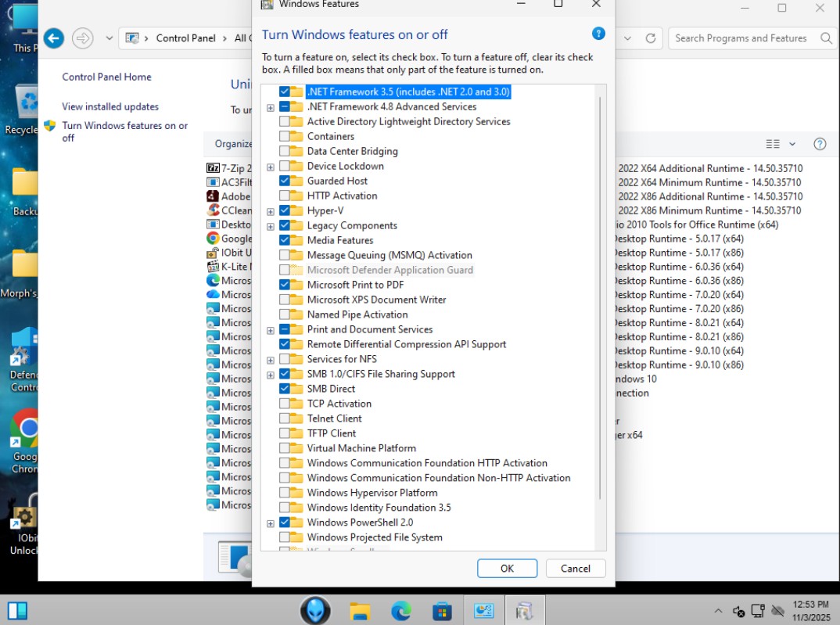Image resolution: width=840 pixels, height=625 pixels.
Task: Open the address bar history dropdown
Action: (627, 38)
